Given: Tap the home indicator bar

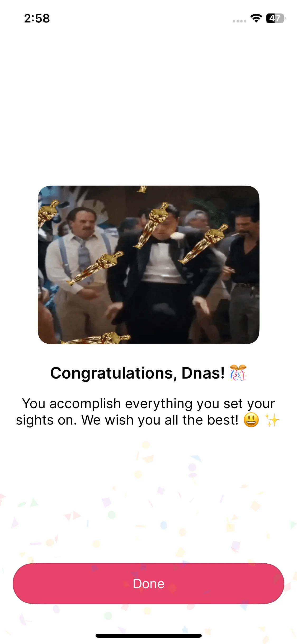Looking at the screenshot, I should click(x=148, y=636).
